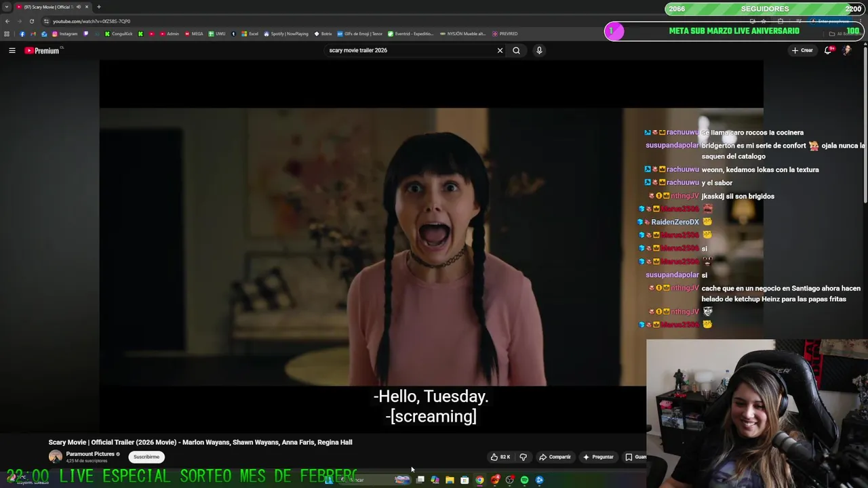
Task: Go back with the browser back arrow
Action: 7,21
